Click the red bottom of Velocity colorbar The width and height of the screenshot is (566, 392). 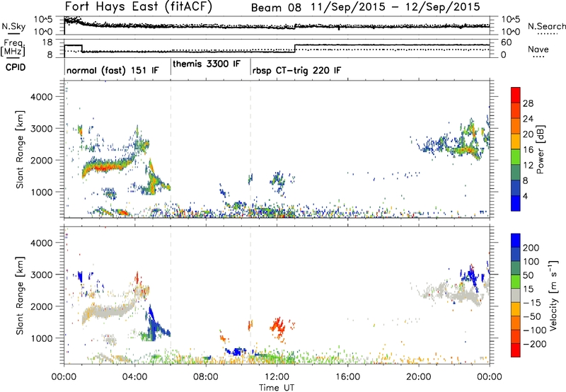point(516,350)
